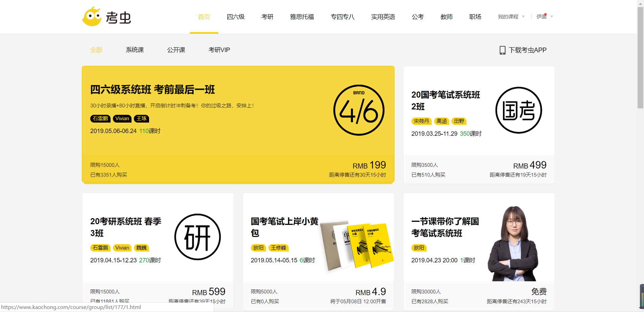Viewport: 644px width, 312px height.
Task: Click teacher tag 王琢
Action: (x=141, y=119)
